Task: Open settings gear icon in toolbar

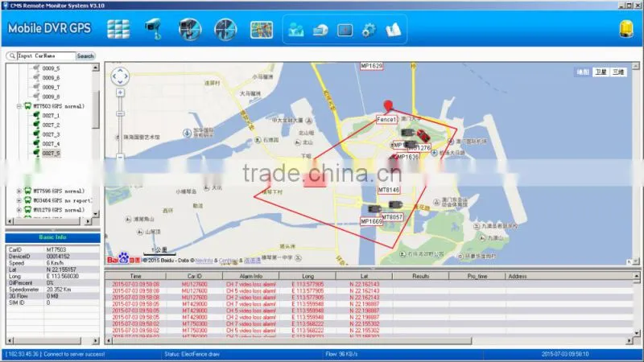Action: click(369, 30)
